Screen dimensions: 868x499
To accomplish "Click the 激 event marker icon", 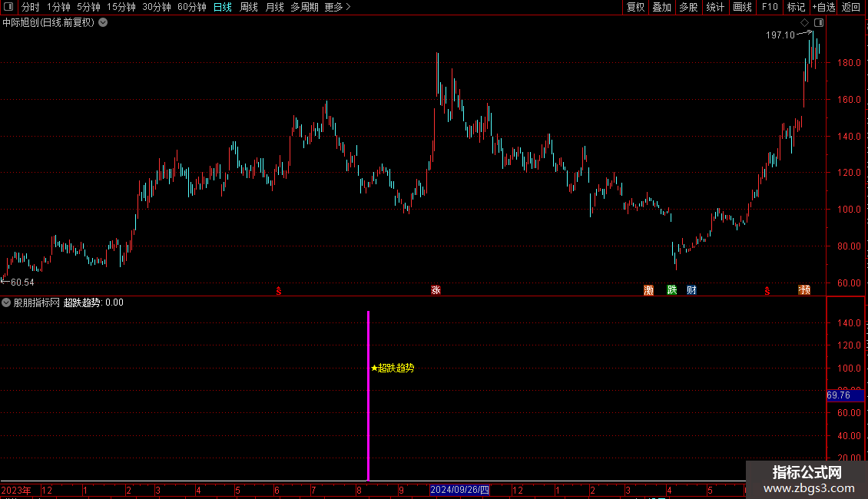I will (649, 290).
